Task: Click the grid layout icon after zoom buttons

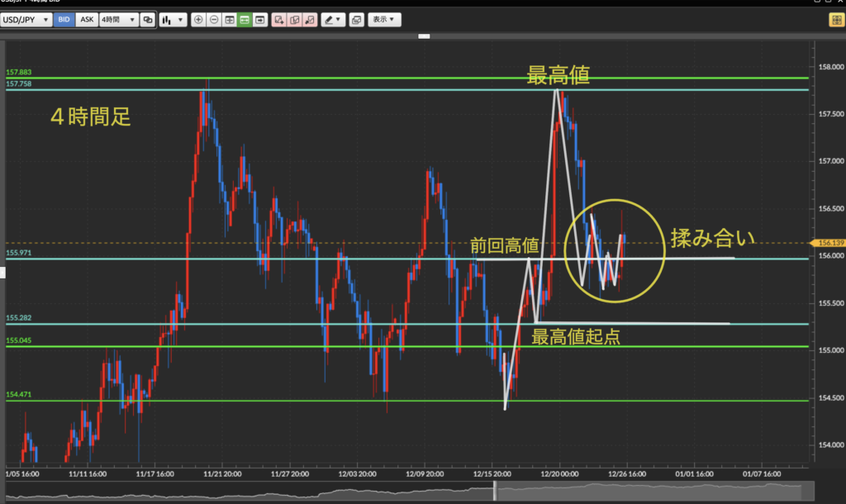Action: tap(230, 19)
